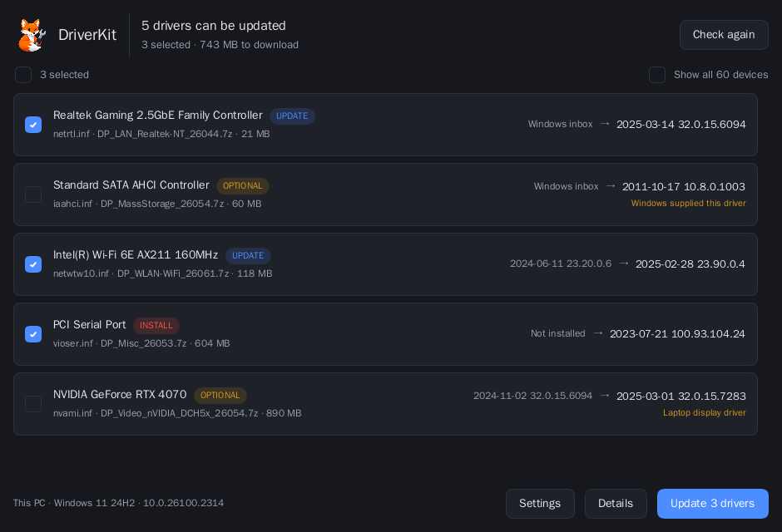Click 'Windows inbox' on the SATA AHCI row
The height and width of the screenshot is (532, 782).
566,186
